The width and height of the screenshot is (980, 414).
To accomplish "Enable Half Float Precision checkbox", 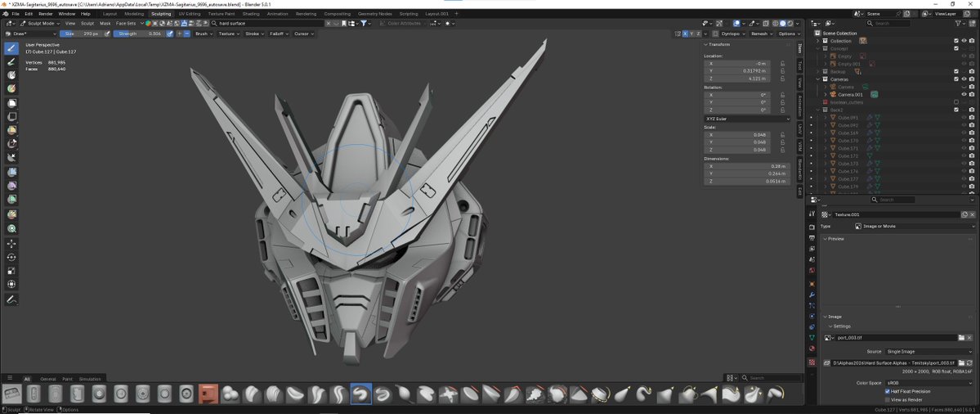I will coord(888,391).
